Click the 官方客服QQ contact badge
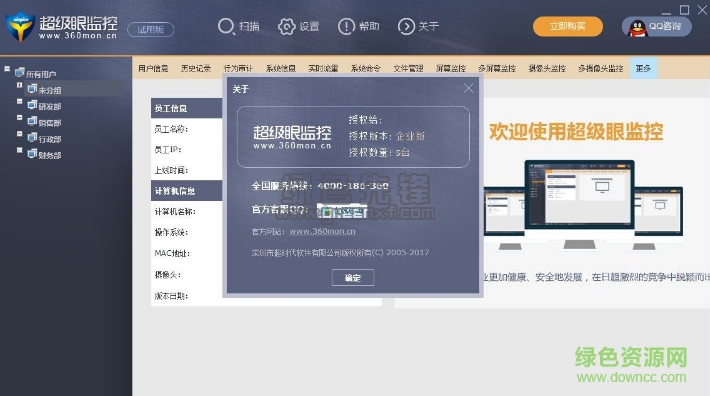The image size is (710, 396). coord(342,211)
